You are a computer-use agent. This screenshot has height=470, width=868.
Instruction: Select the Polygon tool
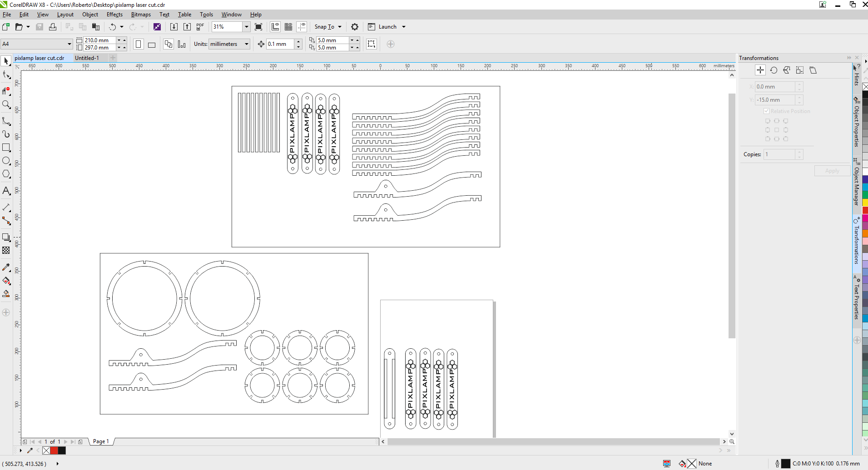[6, 174]
